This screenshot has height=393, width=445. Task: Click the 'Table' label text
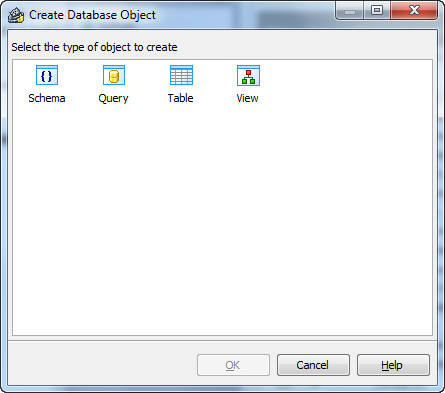(x=180, y=98)
